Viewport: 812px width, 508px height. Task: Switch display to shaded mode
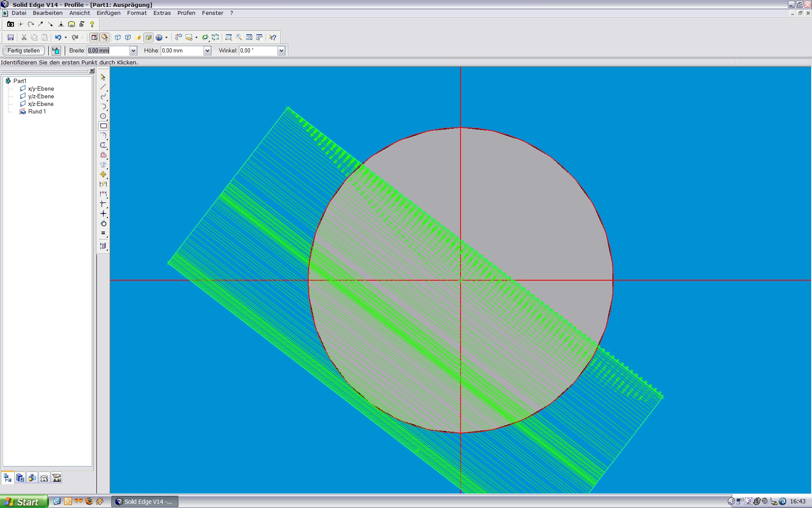tap(138, 37)
